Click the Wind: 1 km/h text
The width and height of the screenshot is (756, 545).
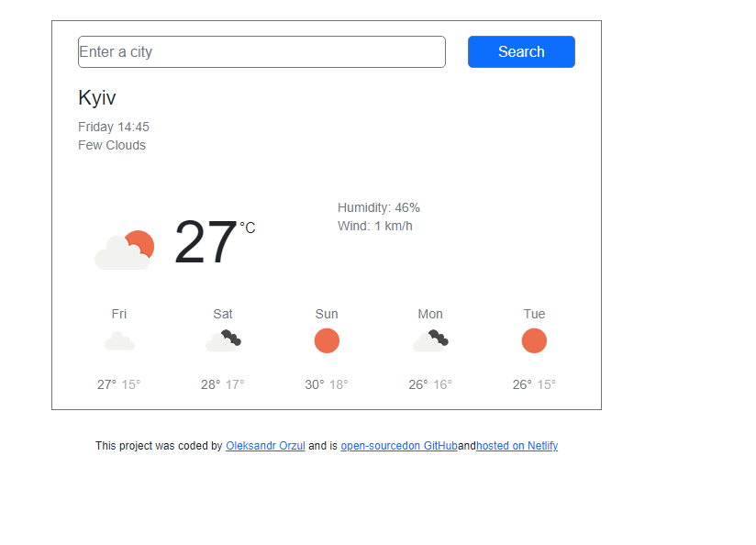(374, 227)
